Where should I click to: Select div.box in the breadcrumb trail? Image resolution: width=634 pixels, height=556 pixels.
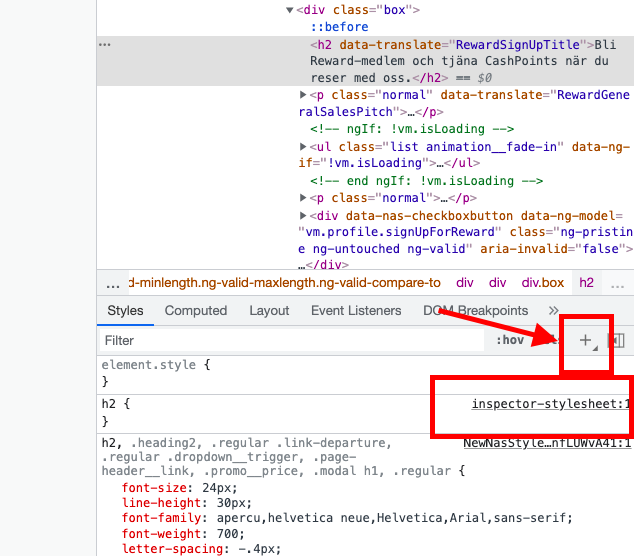[543, 283]
